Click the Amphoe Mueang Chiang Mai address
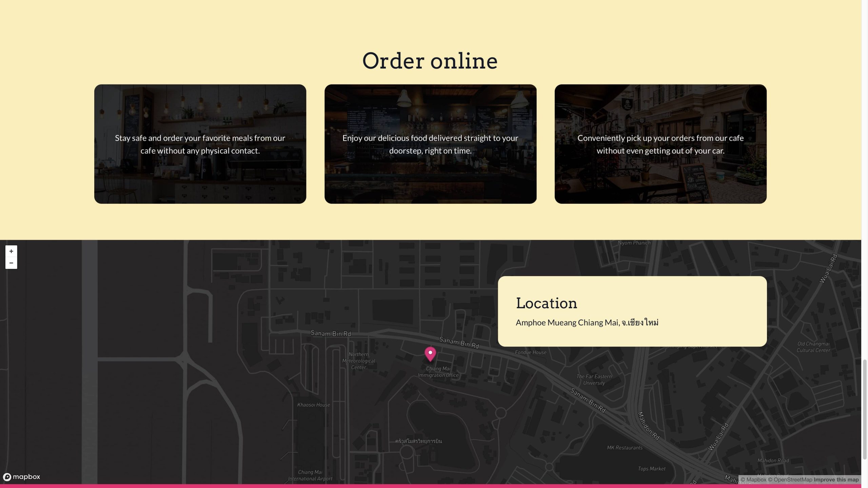 tap(587, 323)
